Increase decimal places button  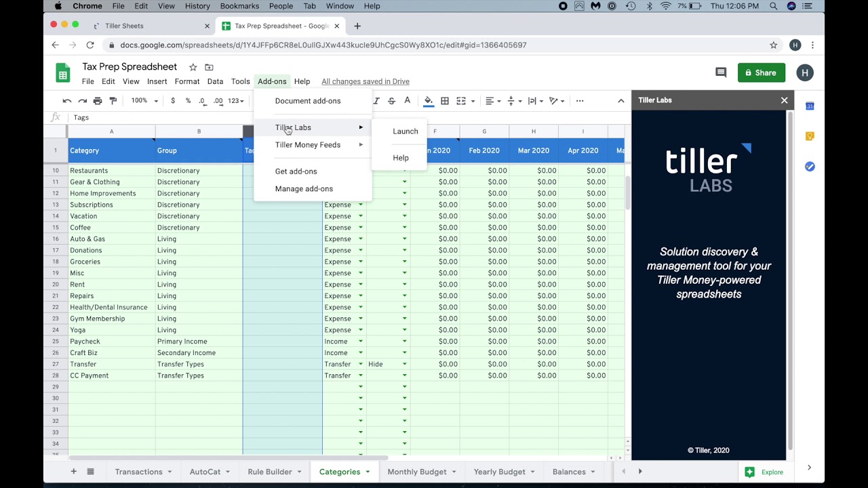point(218,101)
